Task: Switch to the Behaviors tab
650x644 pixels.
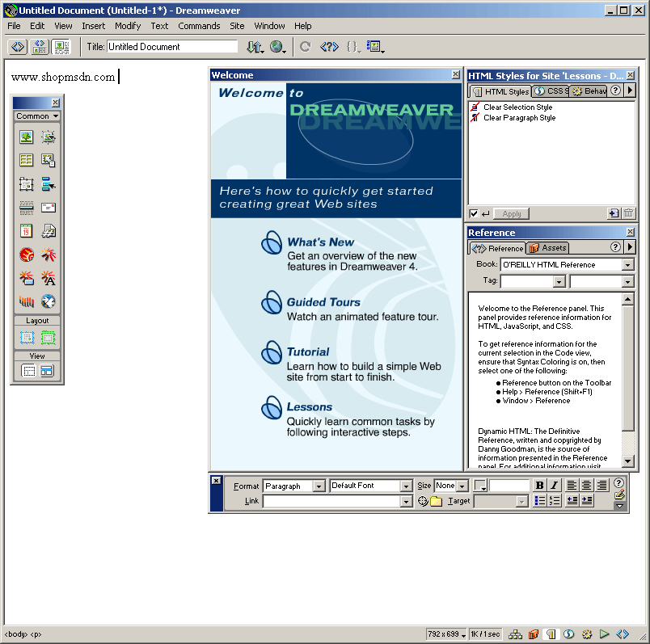Action: click(x=589, y=91)
